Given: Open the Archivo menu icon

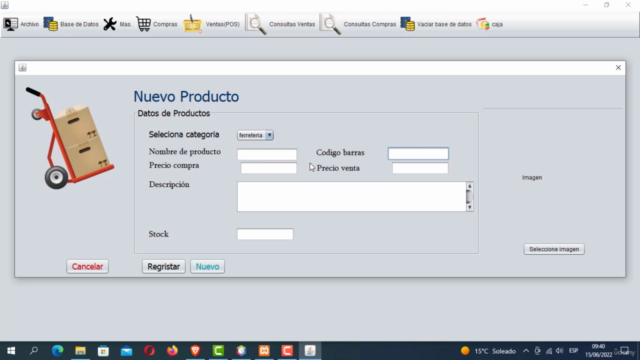Looking at the screenshot, I should 11,24.
